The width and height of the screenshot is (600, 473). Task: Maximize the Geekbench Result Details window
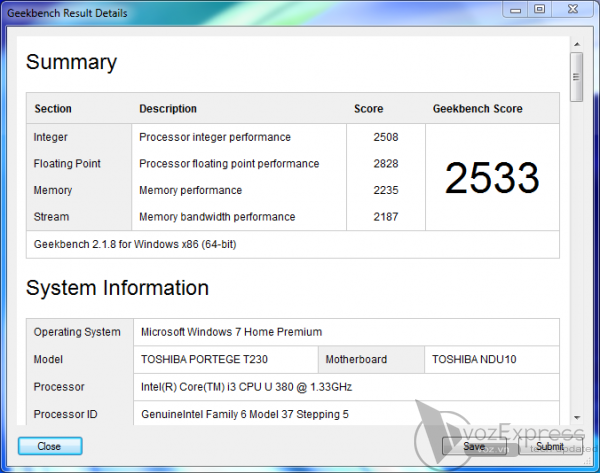click(x=540, y=9)
